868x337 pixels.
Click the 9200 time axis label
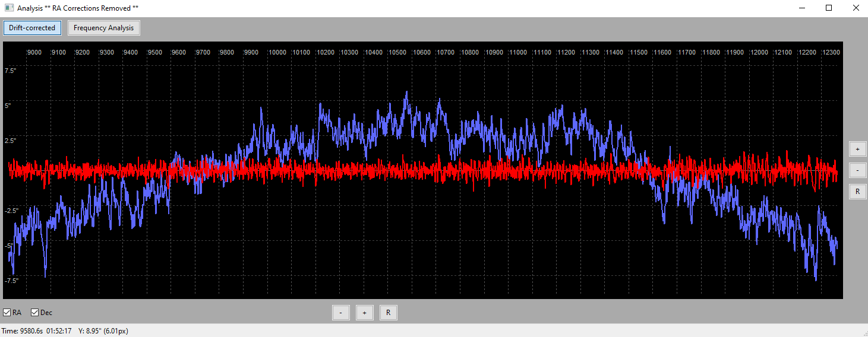(83, 52)
